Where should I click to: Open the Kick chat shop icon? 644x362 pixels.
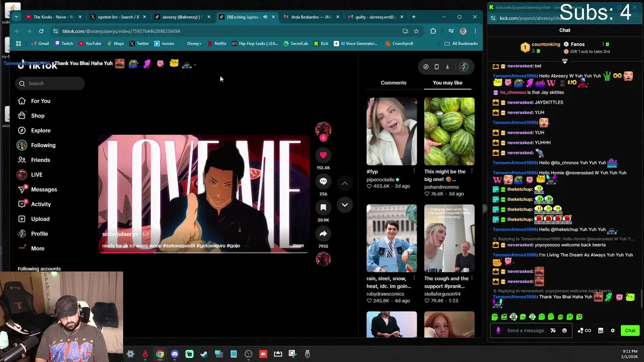(x=600, y=330)
